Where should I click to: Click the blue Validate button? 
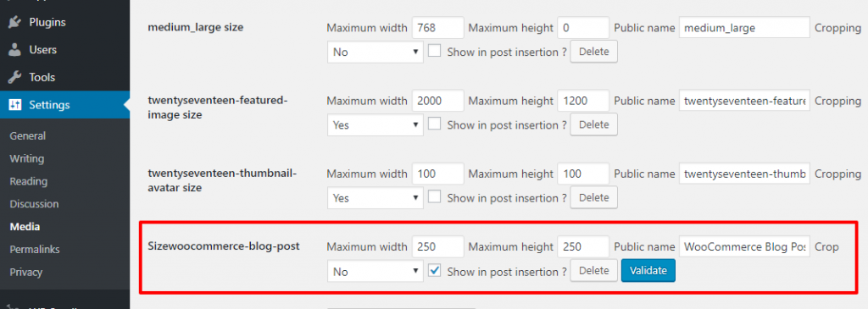[x=648, y=271]
